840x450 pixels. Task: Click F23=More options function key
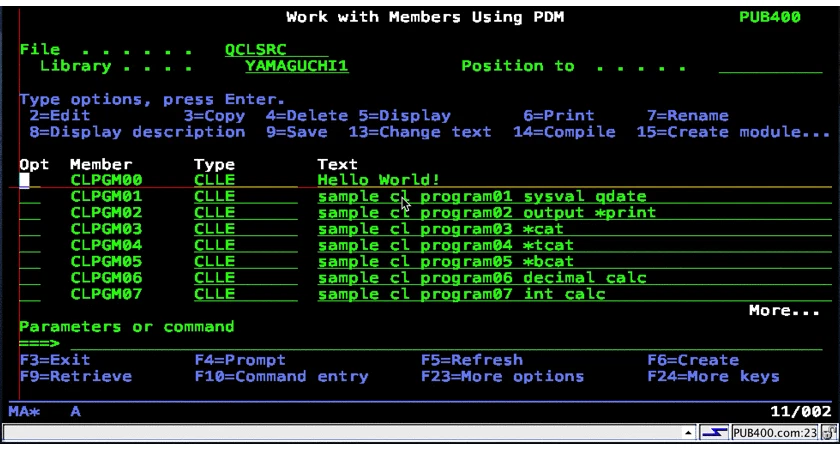pos(502,377)
